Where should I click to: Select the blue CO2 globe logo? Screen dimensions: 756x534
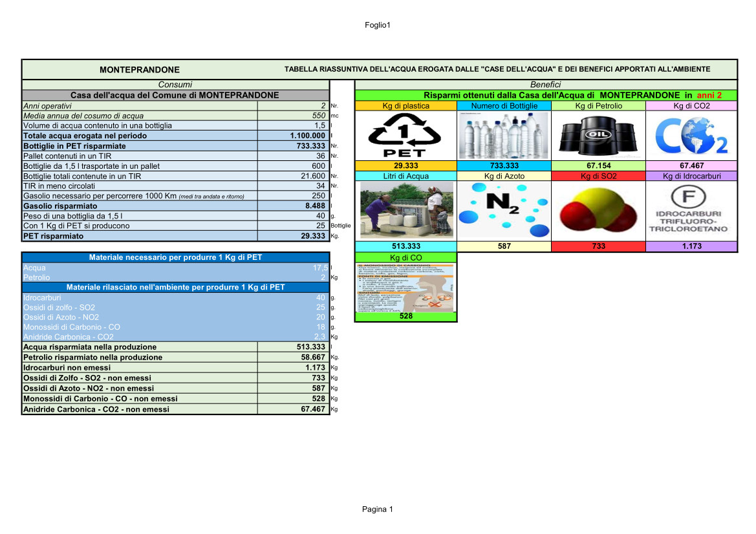coord(691,135)
